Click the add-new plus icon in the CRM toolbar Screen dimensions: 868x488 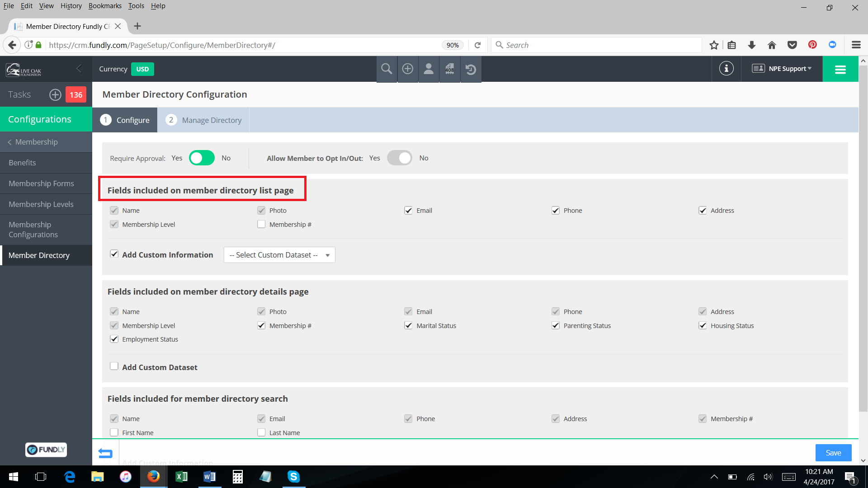click(x=408, y=69)
